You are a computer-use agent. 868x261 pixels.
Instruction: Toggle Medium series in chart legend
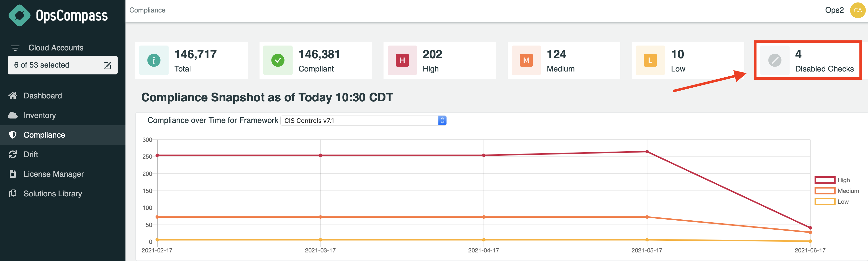[x=837, y=191]
